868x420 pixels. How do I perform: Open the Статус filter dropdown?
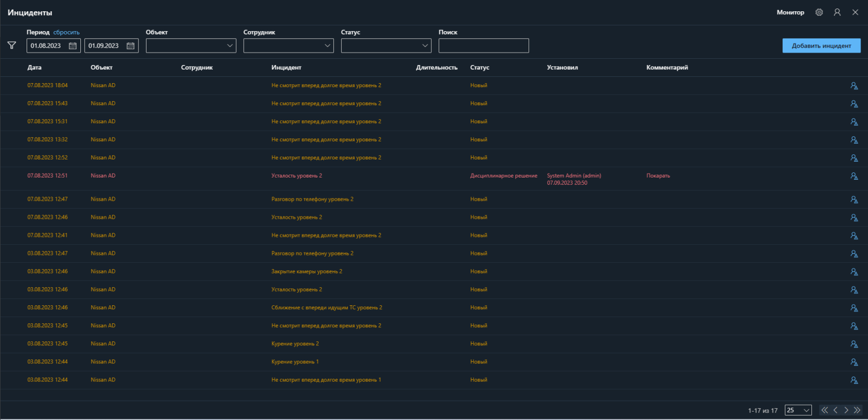click(386, 46)
